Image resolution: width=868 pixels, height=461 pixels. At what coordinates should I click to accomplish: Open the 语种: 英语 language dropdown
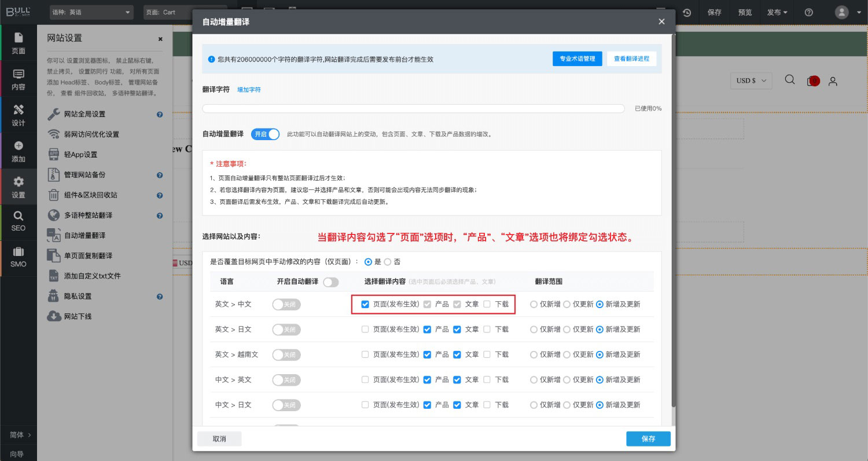pyautogui.click(x=91, y=12)
